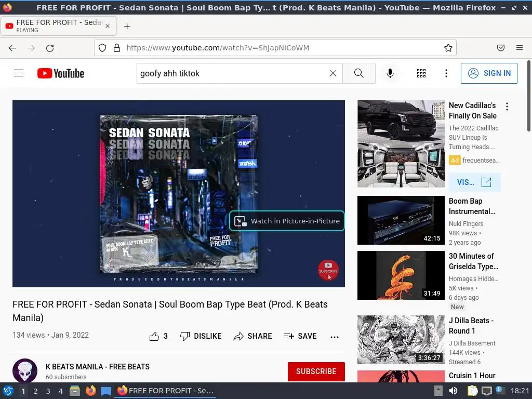Viewport: 532px width, 399px height.
Task: Open YouTube settings three-dot menu
Action: pyautogui.click(x=446, y=73)
